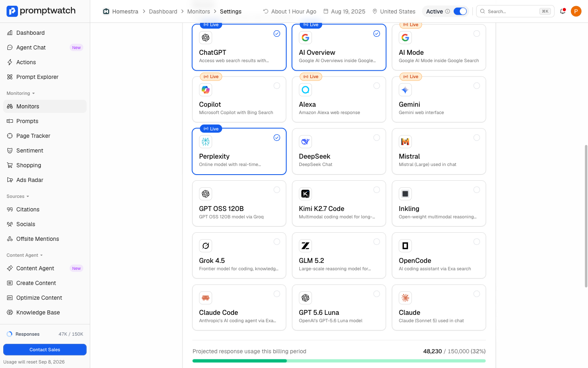Click the GLM 5.2 logo icon

click(305, 246)
